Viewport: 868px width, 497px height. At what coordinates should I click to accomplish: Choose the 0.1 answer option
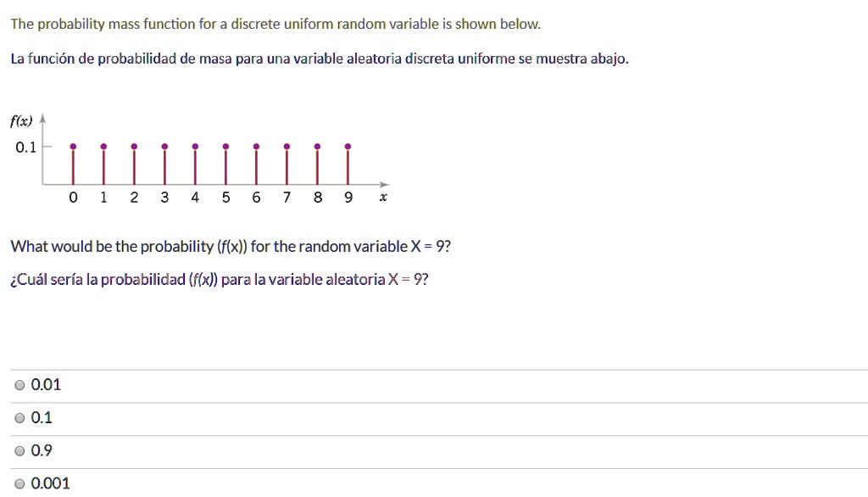pyautogui.click(x=20, y=418)
